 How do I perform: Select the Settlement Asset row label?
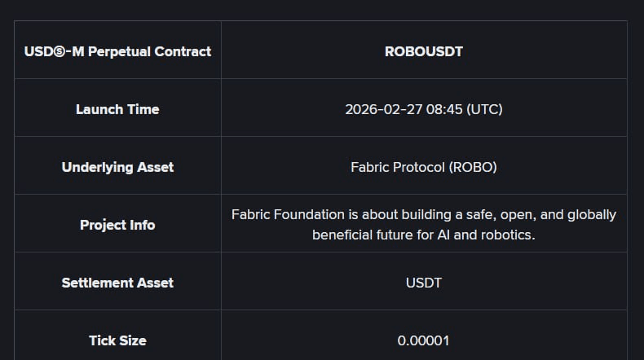117,283
